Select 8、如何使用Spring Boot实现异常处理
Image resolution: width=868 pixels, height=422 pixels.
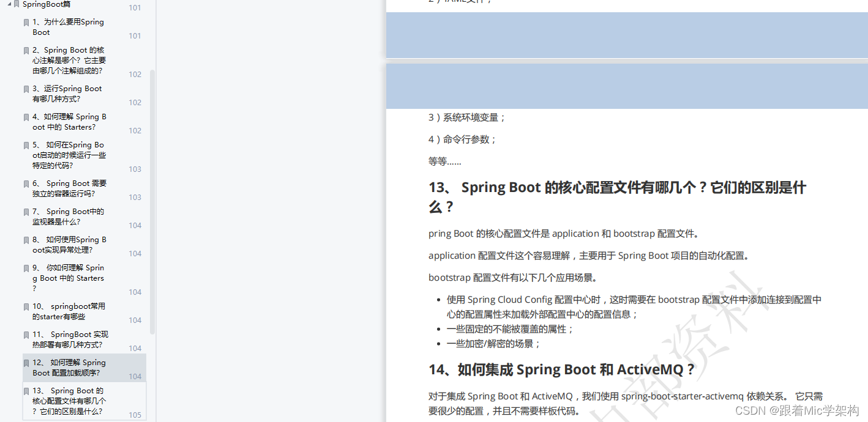[69, 245]
